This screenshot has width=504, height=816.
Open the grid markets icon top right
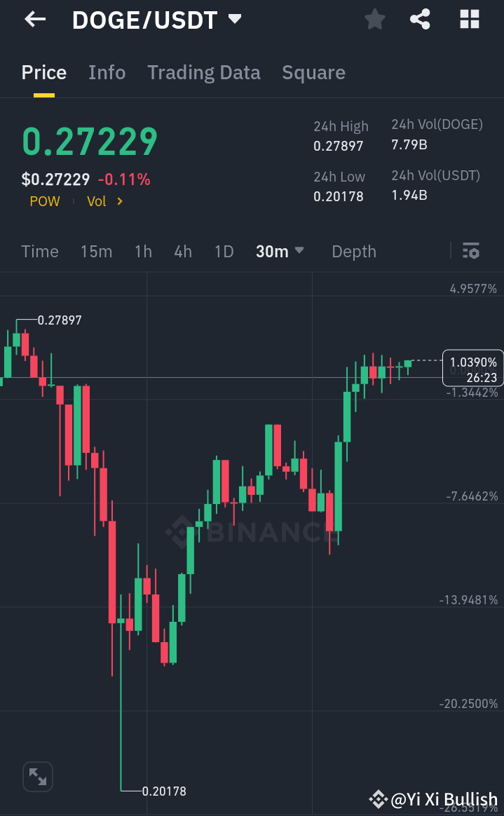(x=468, y=19)
